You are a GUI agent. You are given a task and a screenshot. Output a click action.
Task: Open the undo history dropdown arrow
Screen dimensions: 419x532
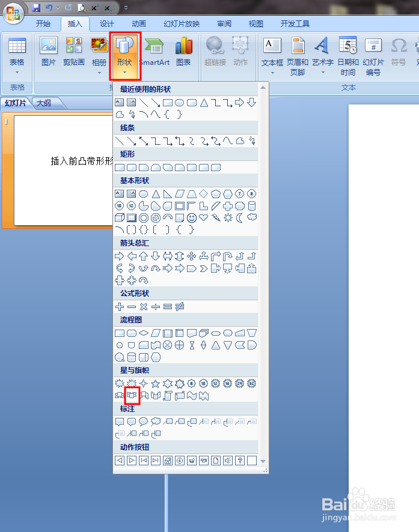point(58,8)
